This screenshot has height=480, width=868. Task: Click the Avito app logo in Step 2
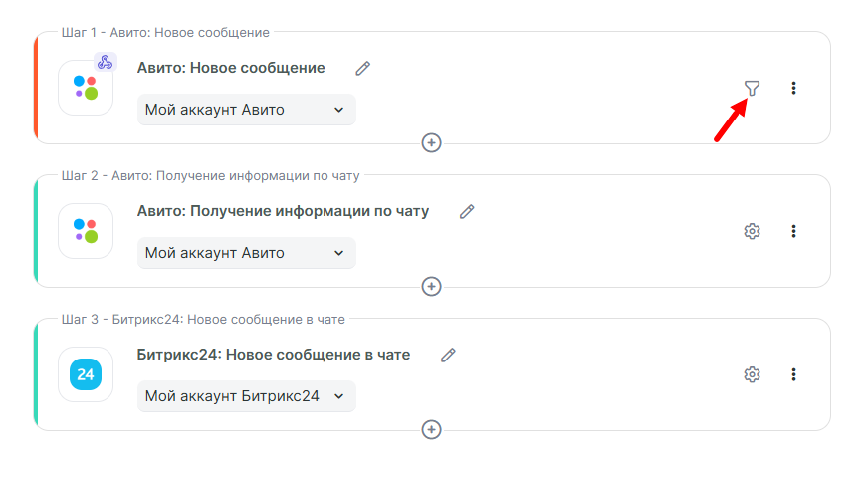pos(86,231)
